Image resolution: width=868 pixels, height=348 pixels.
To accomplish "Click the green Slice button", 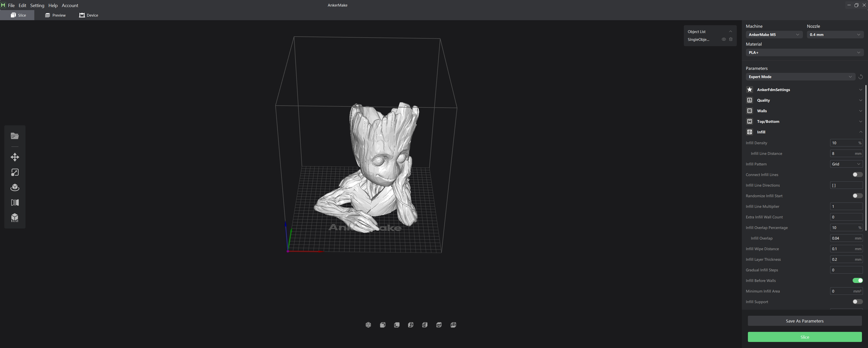I will pyautogui.click(x=805, y=337).
